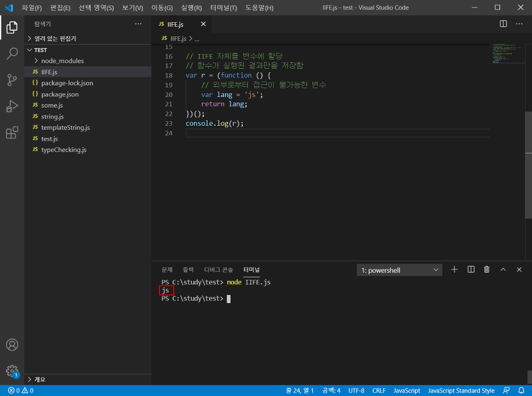Viewport: 532px width, 396px height.
Task: Switch to the 문제 panel tab
Action: pyautogui.click(x=167, y=270)
